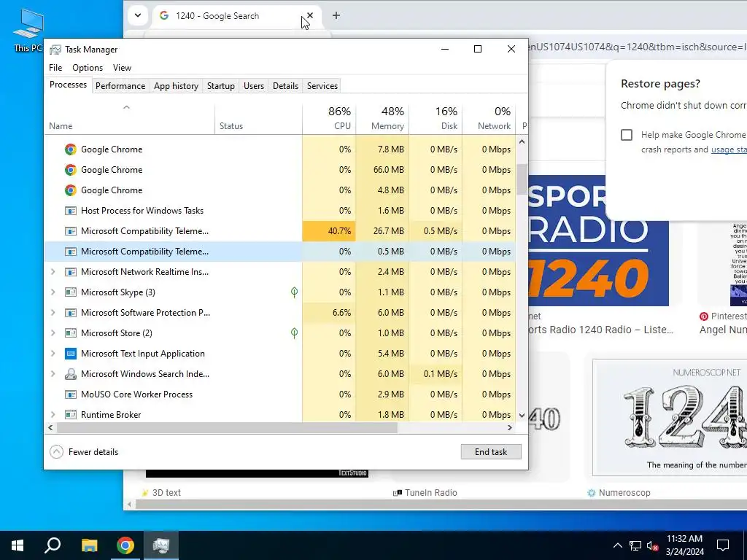This screenshot has height=560, width=747.
Task: Show hidden system tray icons
Action: click(617, 545)
